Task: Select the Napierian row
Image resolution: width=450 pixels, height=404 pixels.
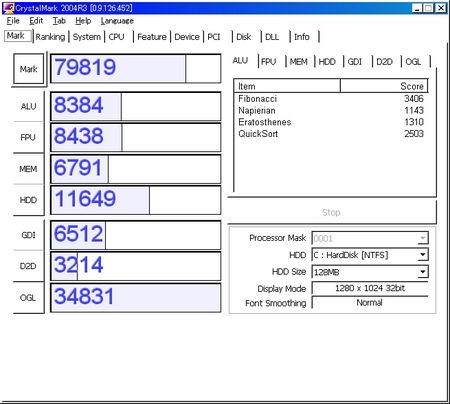Action: pos(331,110)
